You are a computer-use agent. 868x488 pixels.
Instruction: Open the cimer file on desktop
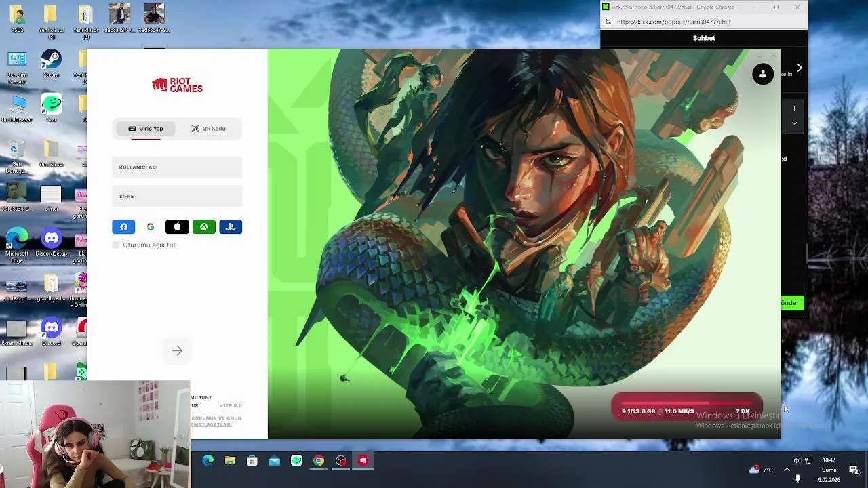click(51, 198)
